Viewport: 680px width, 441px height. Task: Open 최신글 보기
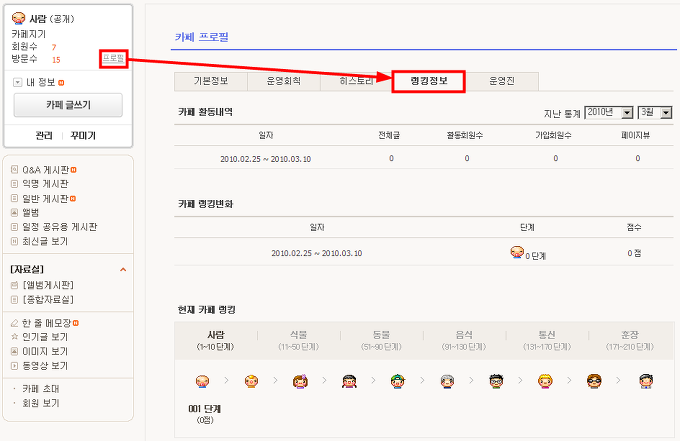point(45,241)
